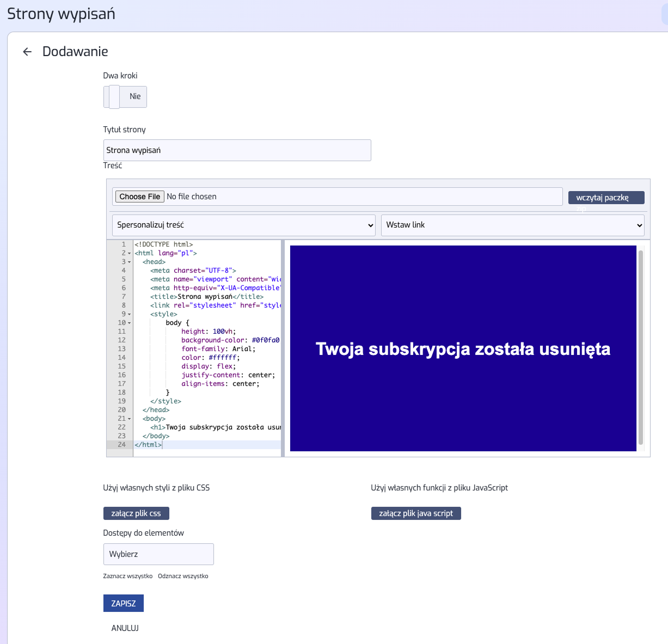Viewport: 668px width, 644px height.
Task: Collapse the html tag fold arrow on line 2
Action: [x=130, y=254]
